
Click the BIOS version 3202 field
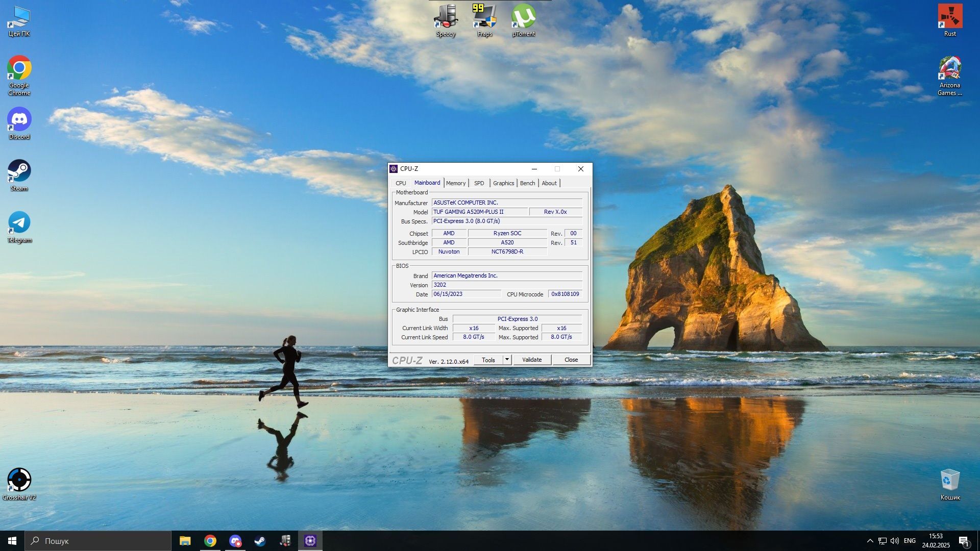click(x=507, y=285)
